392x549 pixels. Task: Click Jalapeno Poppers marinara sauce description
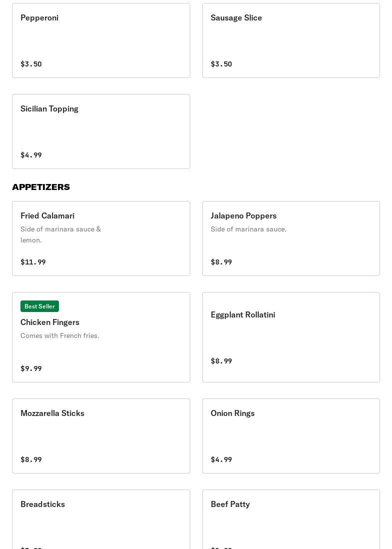click(x=249, y=229)
